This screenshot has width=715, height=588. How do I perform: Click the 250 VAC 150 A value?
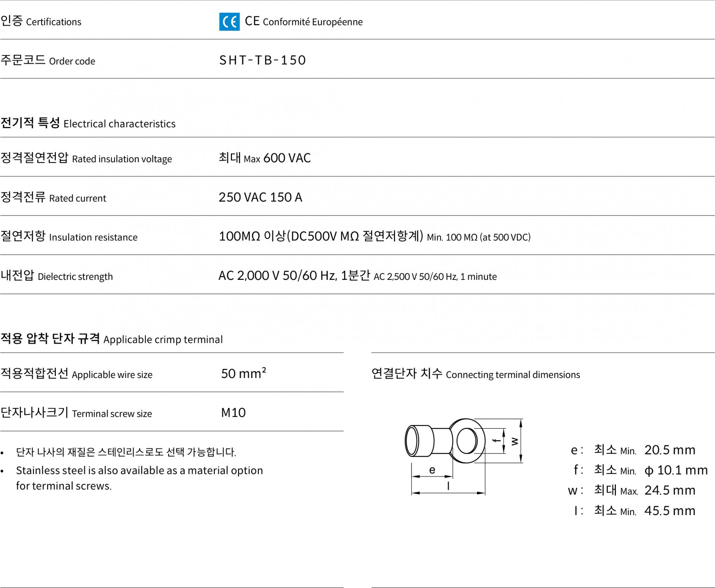(x=260, y=197)
